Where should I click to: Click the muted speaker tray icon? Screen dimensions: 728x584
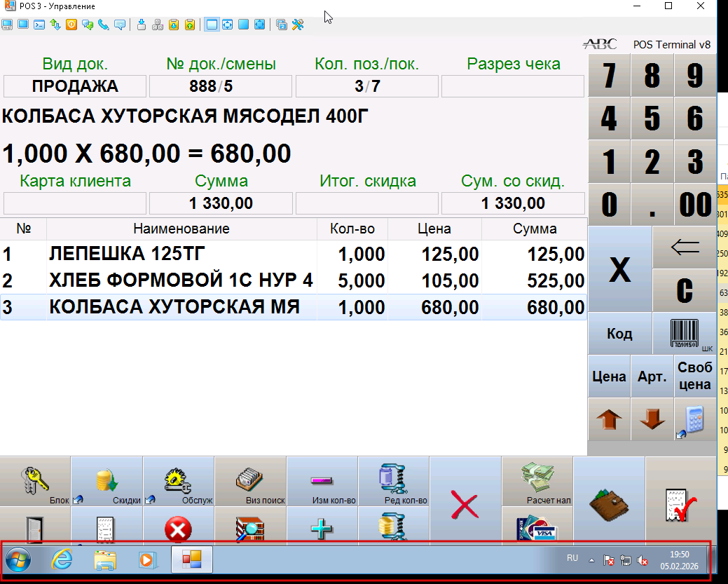click(643, 561)
